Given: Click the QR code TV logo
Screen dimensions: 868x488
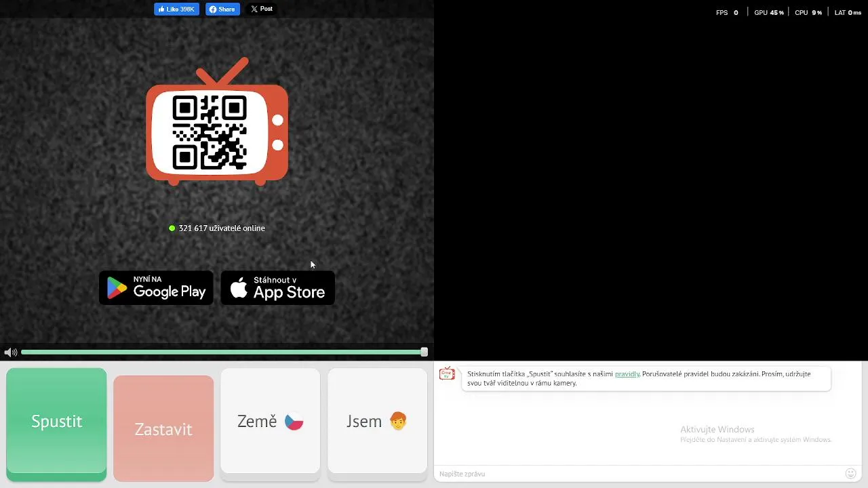Looking at the screenshot, I should 217,121.
